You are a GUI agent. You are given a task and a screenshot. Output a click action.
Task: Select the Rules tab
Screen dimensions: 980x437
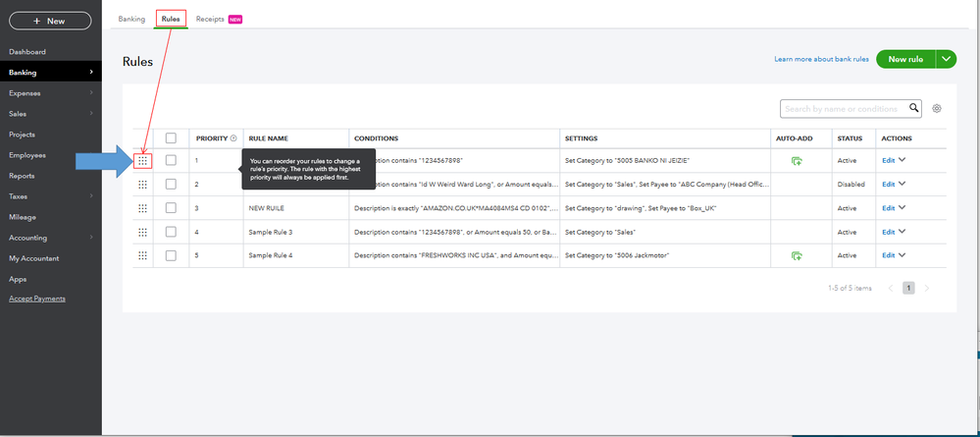(x=171, y=20)
